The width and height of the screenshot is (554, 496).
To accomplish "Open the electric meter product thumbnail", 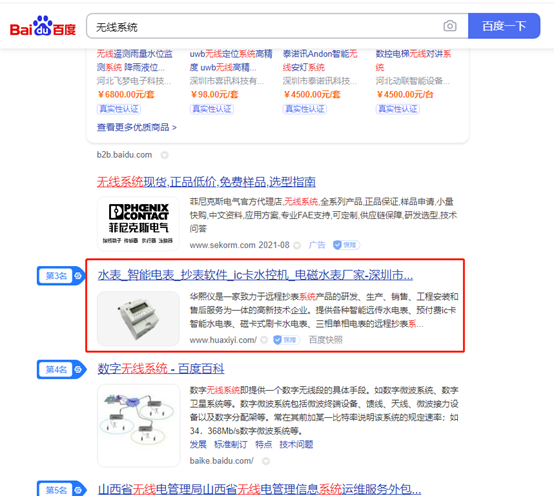I will tap(138, 318).
